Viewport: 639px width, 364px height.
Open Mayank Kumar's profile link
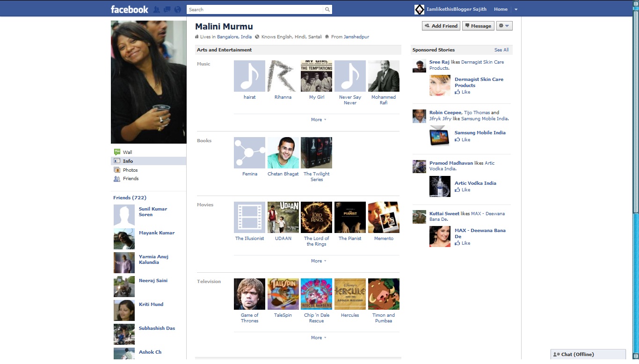click(x=157, y=233)
